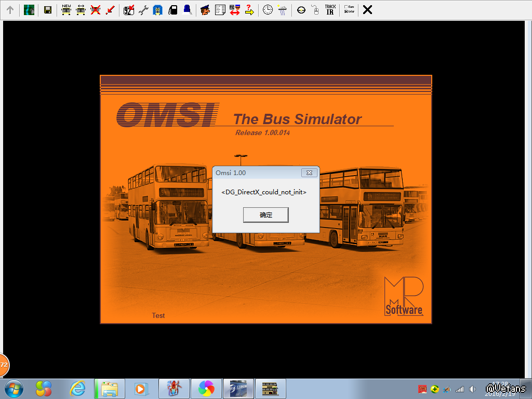Open Windows Media Player from taskbar
Image resolution: width=532 pixels, height=399 pixels.
[x=140, y=389]
